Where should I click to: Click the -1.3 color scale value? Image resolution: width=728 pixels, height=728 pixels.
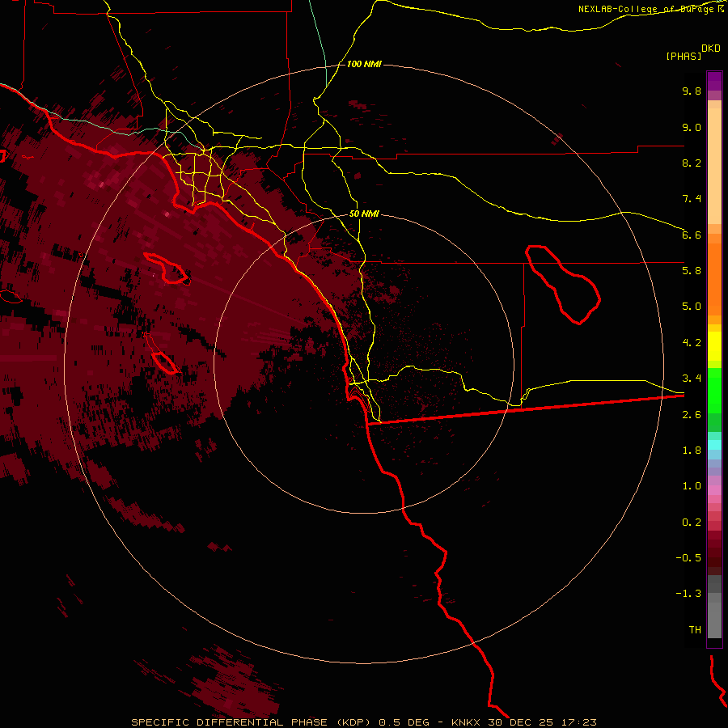pyautogui.click(x=688, y=594)
